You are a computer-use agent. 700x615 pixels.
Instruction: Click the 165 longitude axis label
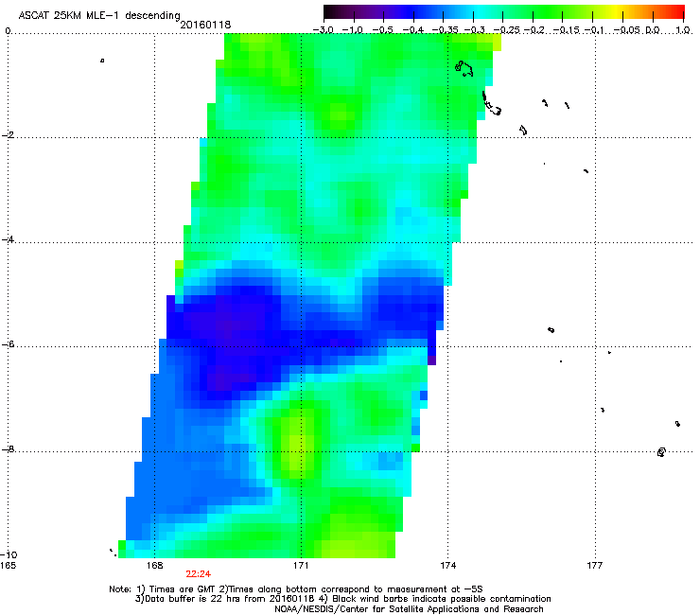pos(8,566)
